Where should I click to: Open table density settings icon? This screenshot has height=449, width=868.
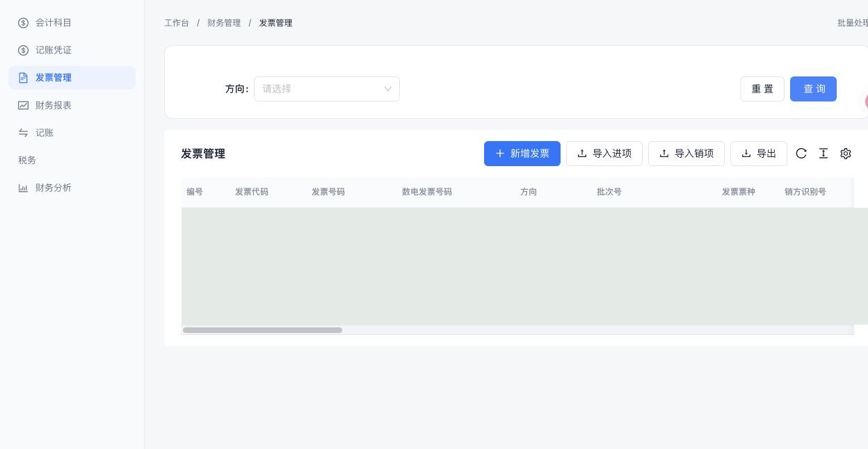point(823,154)
